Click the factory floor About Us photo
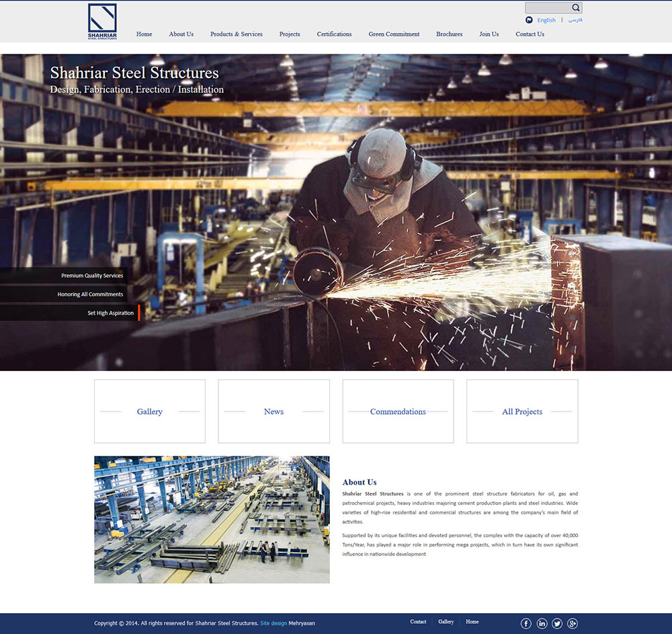The height and width of the screenshot is (634, 672). (212, 520)
